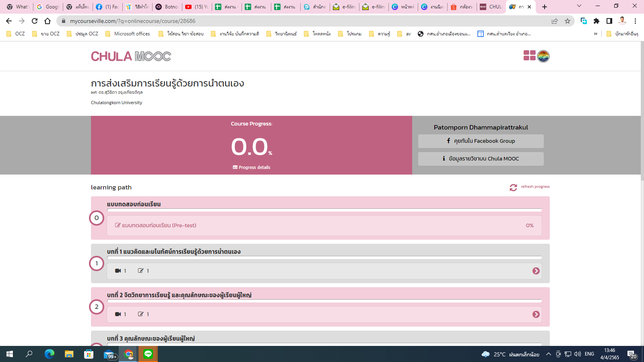Open the Extensions puzzle icon
644x362 pixels.
point(597,21)
